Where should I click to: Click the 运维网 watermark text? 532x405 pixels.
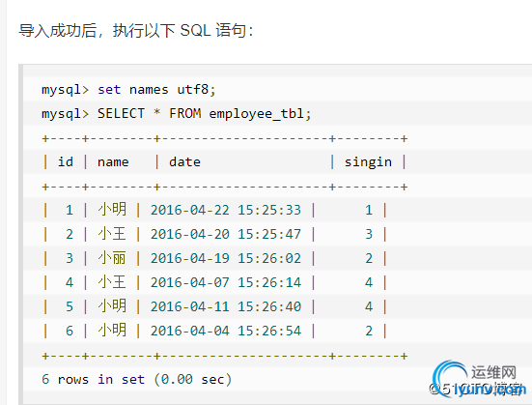(493, 372)
